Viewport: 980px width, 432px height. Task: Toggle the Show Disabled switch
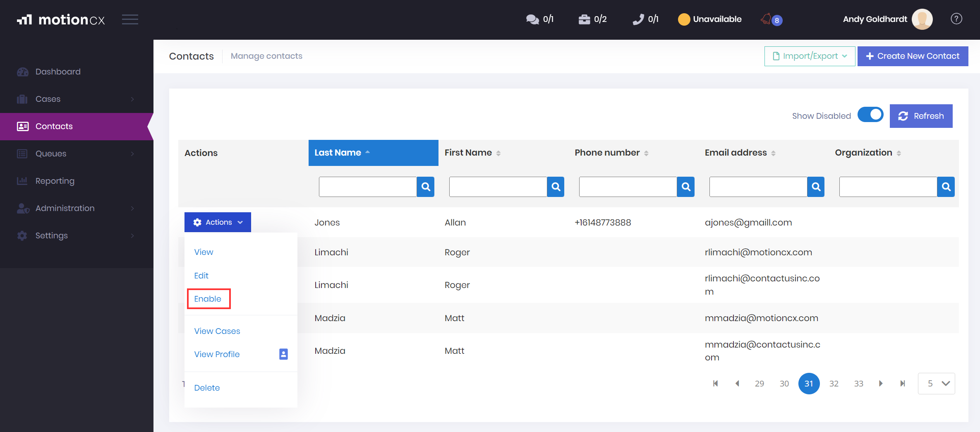[870, 115]
